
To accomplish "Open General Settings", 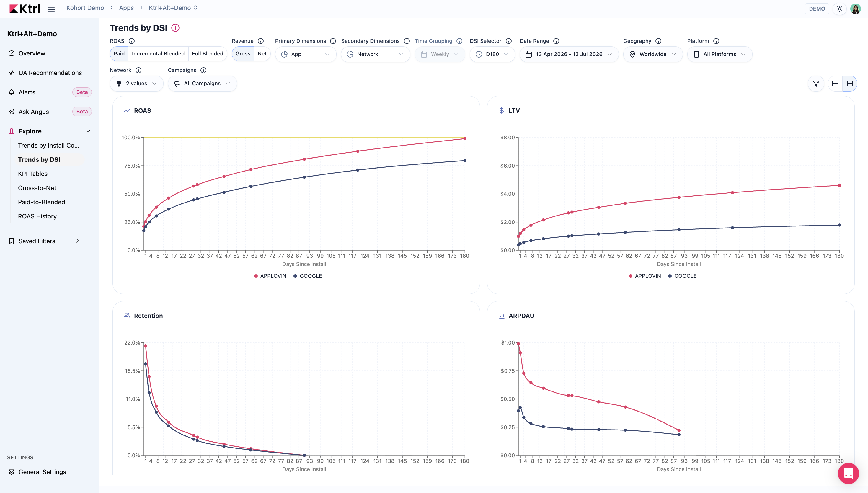I will coord(42,472).
